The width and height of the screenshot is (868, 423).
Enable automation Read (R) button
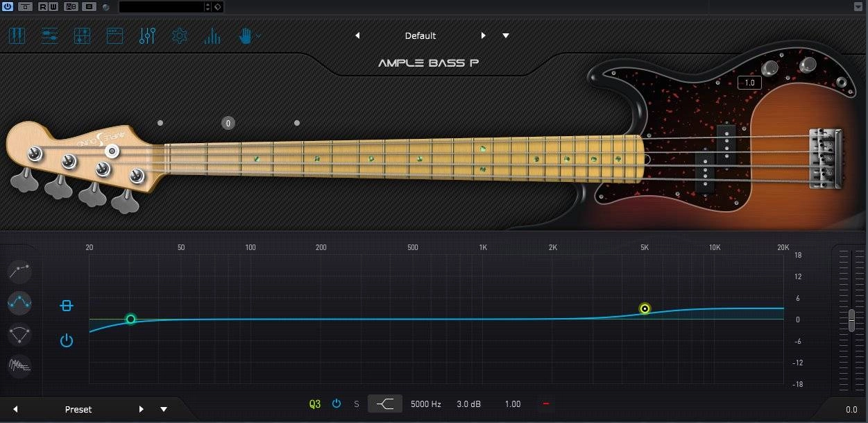[43, 6]
